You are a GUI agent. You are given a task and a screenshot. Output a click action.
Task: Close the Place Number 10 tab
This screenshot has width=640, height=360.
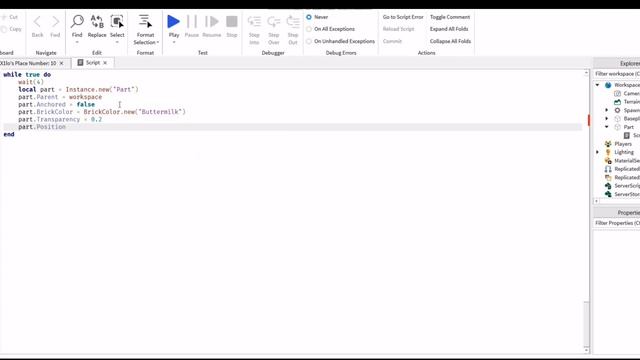pos(62,63)
